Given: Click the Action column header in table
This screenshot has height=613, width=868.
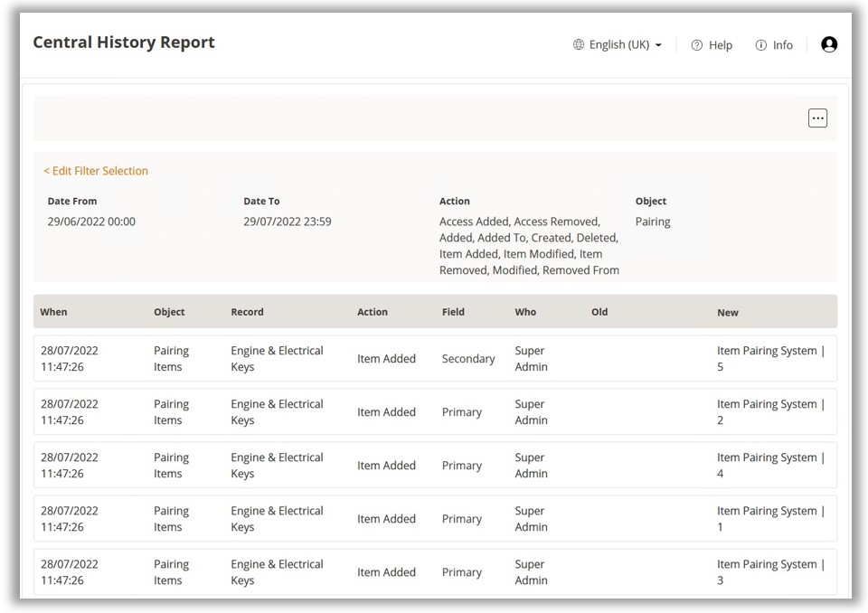Looking at the screenshot, I should click(x=372, y=312).
